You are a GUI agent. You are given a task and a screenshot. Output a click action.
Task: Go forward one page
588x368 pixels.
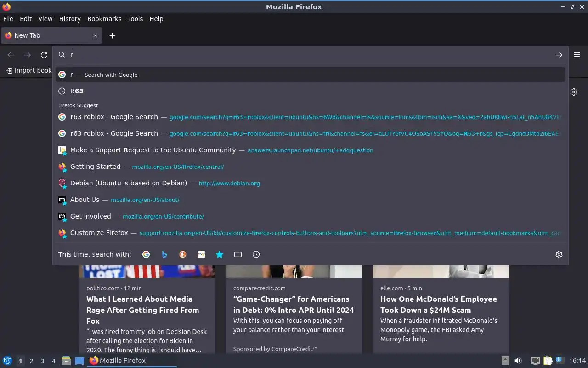tap(28, 55)
